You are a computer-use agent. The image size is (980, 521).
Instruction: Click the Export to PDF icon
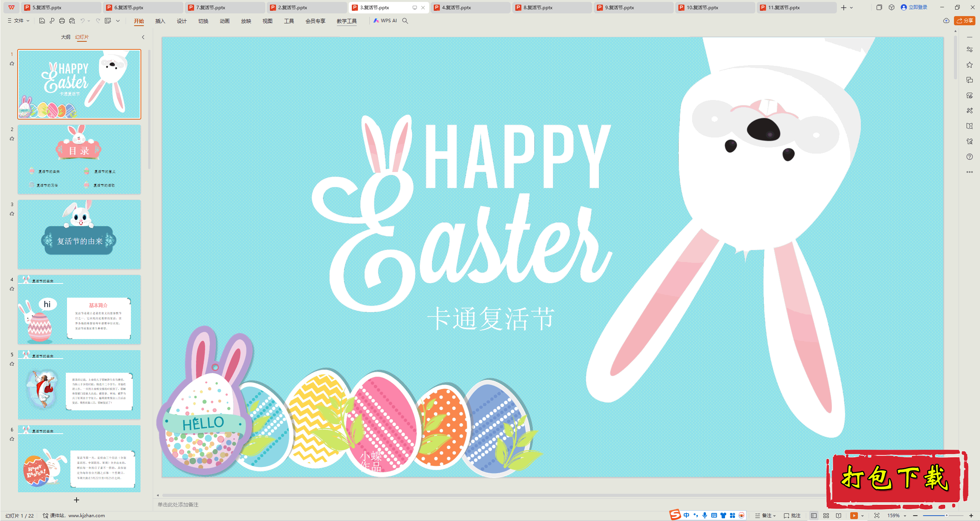pos(52,21)
